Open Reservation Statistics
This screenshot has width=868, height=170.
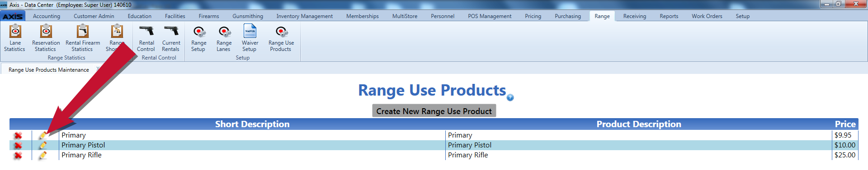pyautogui.click(x=46, y=38)
